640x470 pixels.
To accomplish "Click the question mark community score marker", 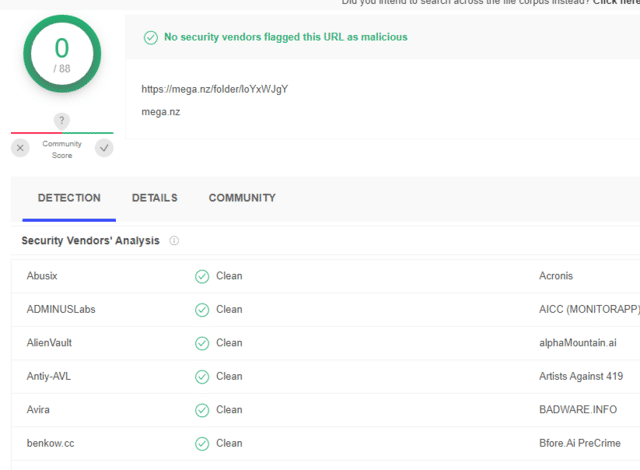I will [x=62, y=121].
